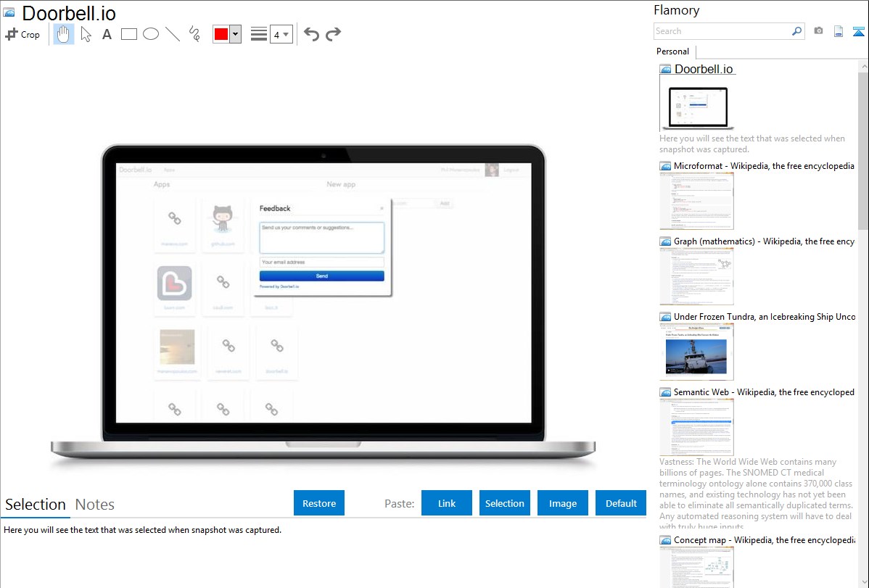The image size is (869, 588).
Task: Click the red color swatch
Action: pyautogui.click(x=221, y=34)
